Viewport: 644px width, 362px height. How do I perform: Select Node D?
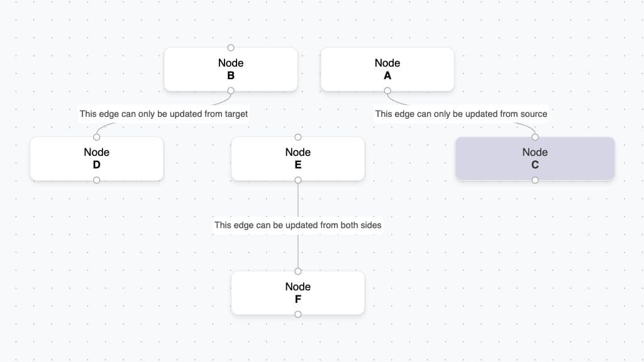coord(97,158)
